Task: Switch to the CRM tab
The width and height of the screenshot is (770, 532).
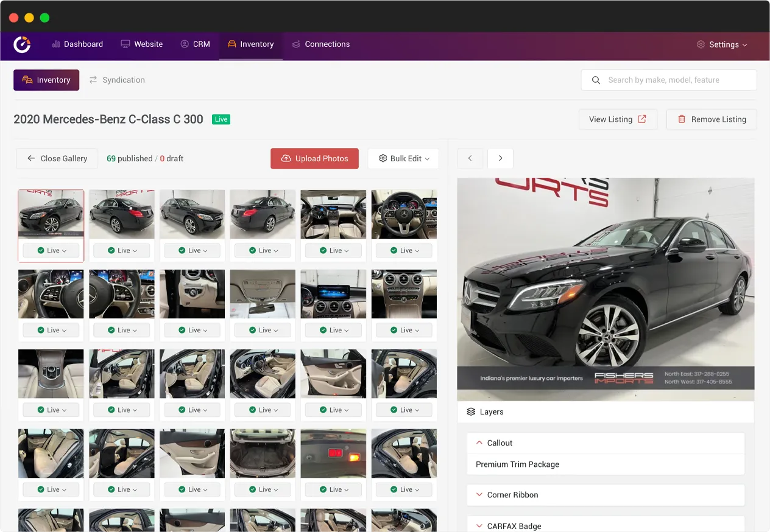Action: pos(195,44)
